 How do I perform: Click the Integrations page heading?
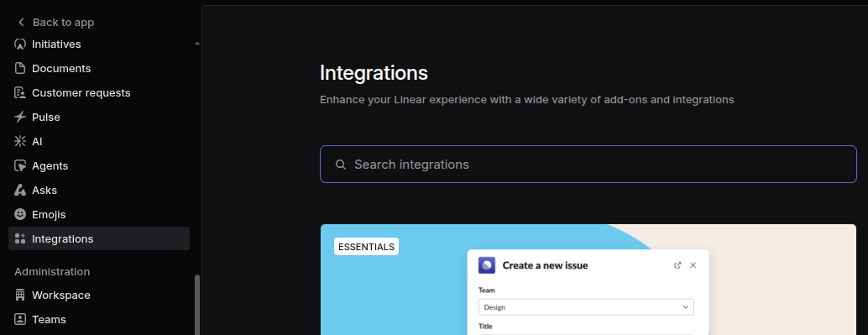point(374,73)
